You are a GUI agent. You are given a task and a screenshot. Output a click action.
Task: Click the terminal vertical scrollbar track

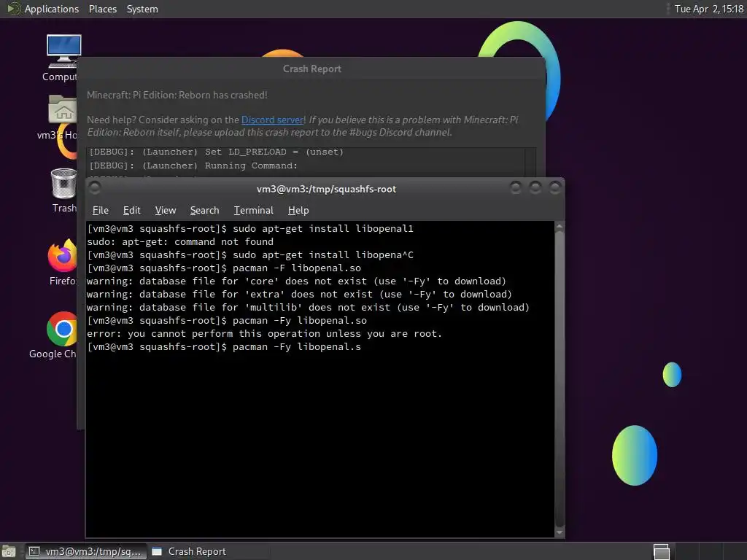pos(560,379)
